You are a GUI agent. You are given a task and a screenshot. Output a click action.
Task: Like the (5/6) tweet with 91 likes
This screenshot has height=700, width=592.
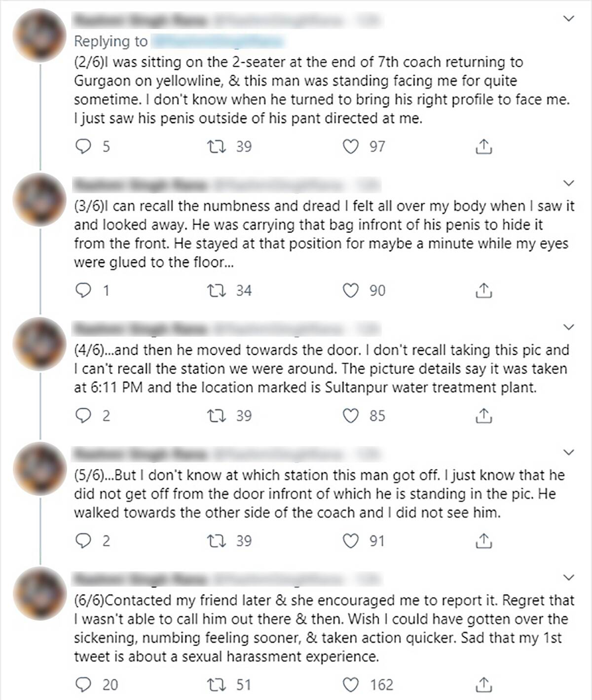click(350, 541)
